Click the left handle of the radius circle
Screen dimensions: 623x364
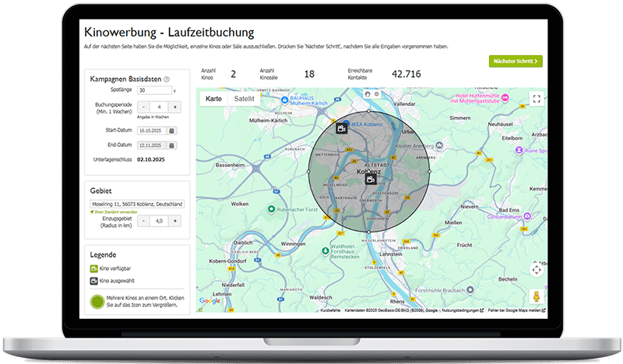(x=308, y=171)
